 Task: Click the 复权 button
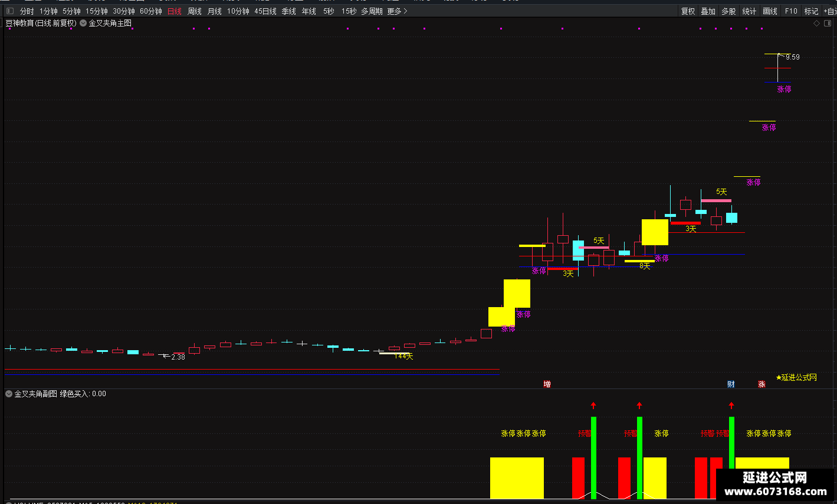[x=688, y=11]
